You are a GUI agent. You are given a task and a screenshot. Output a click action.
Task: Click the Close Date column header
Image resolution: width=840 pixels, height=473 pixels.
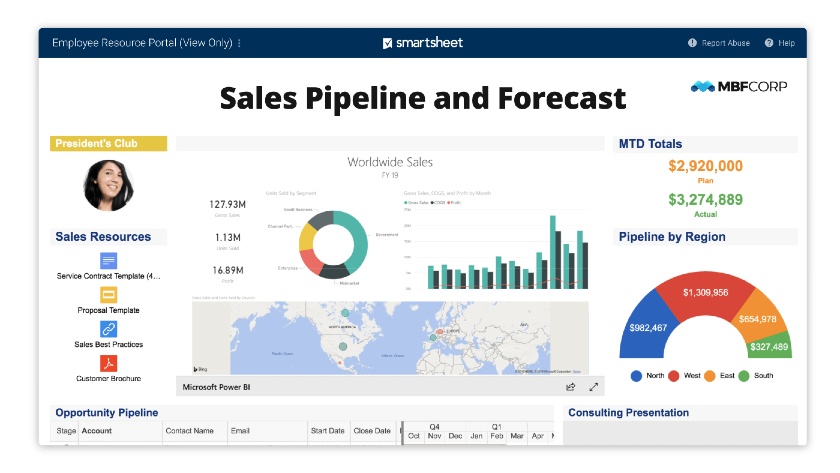click(372, 431)
